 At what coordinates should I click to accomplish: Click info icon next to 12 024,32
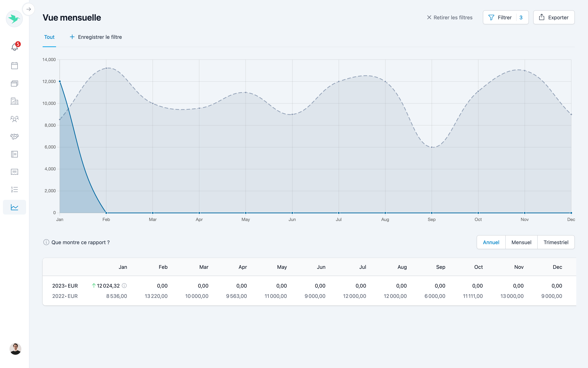[124, 286]
